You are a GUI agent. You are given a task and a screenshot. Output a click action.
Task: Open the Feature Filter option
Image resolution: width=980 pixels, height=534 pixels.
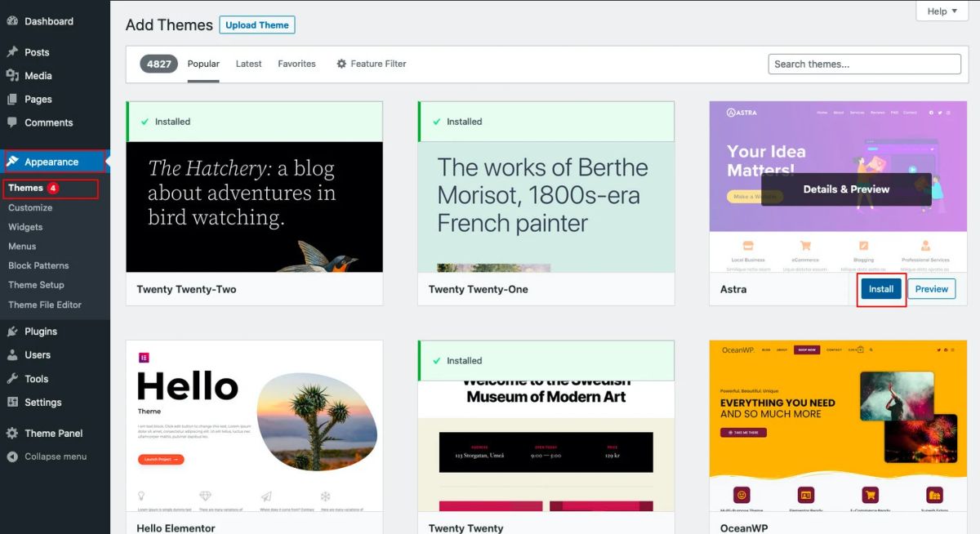pos(372,64)
